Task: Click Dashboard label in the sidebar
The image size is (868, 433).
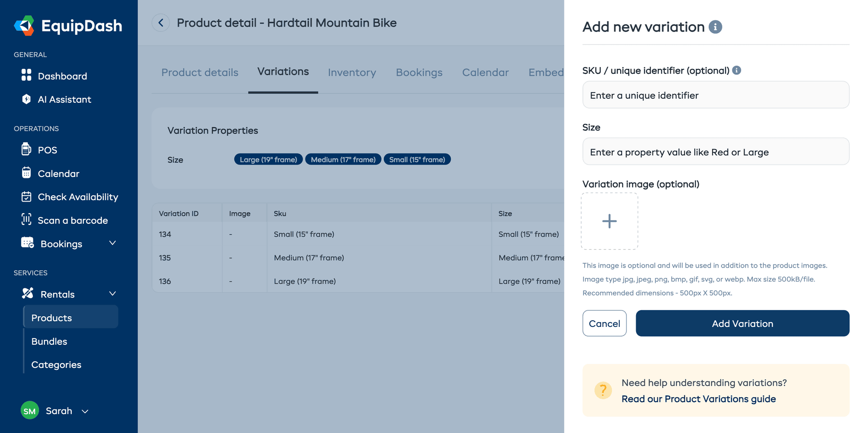Action: click(x=63, y=76)
